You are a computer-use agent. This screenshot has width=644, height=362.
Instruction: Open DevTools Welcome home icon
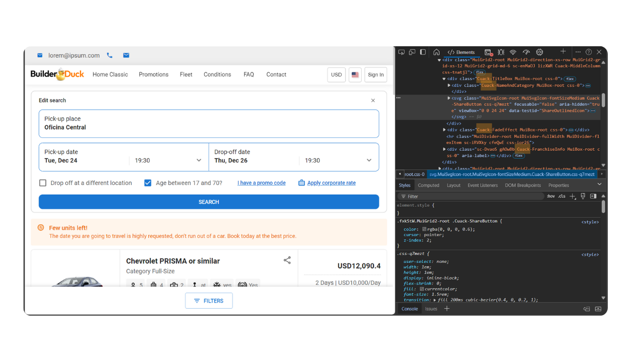(436, 52)
